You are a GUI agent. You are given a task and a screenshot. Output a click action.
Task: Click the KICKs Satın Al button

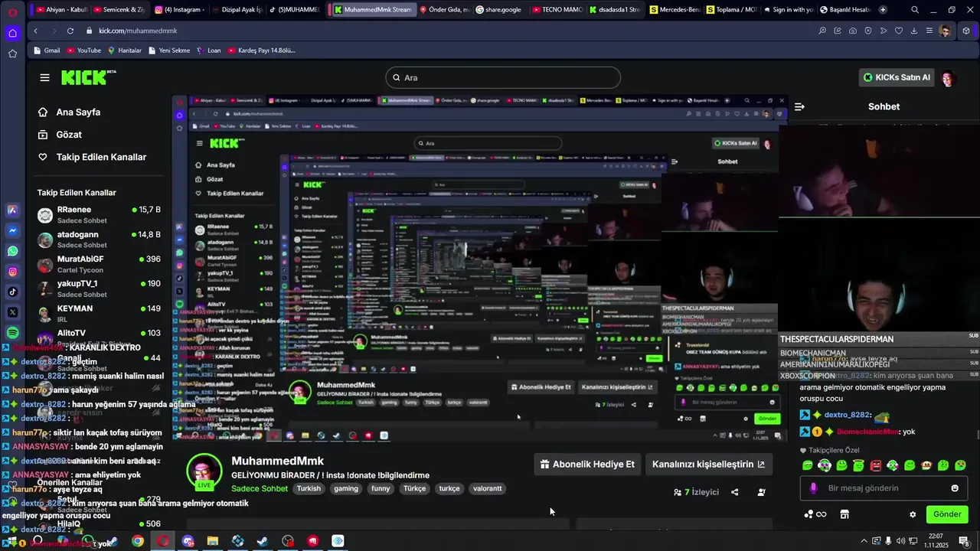(897, 77)
